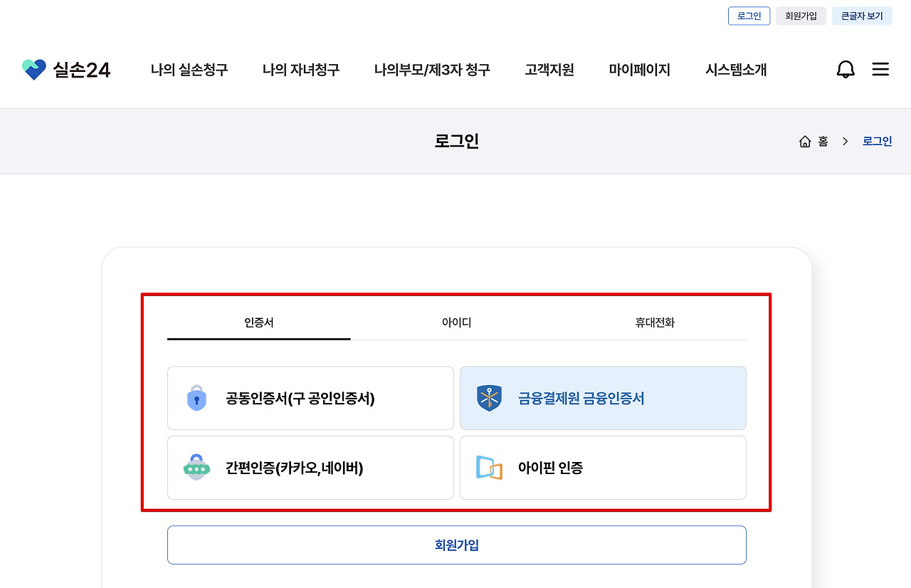Viewport: 911px width, 588px height.
Task: Switch to the 아이디 login tab
Action: 455,322
